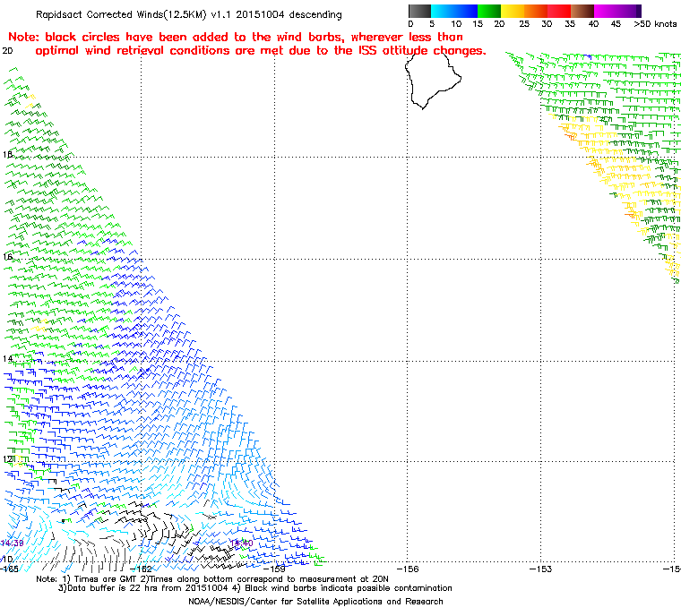
Task: Click the gray 0-5 knots color swatch
Action: click(419, 11)
